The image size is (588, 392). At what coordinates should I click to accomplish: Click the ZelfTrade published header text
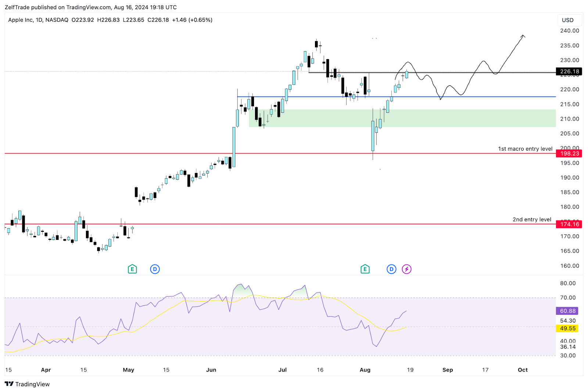90,7
